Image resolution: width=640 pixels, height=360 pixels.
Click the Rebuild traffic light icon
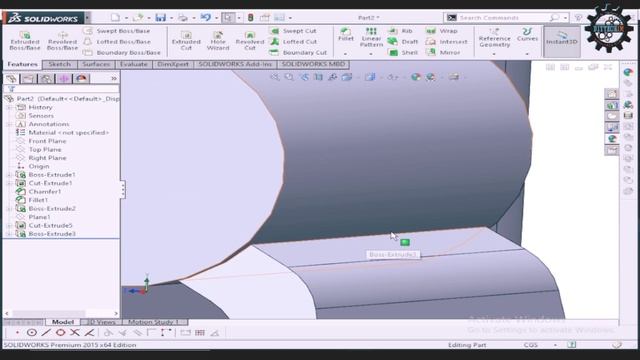[251, 18]
